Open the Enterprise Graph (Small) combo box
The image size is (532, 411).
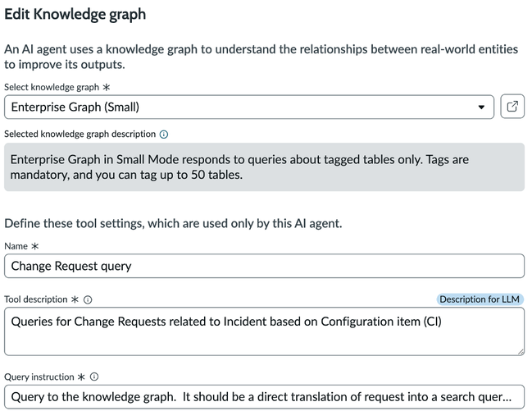tap(249, 107)
